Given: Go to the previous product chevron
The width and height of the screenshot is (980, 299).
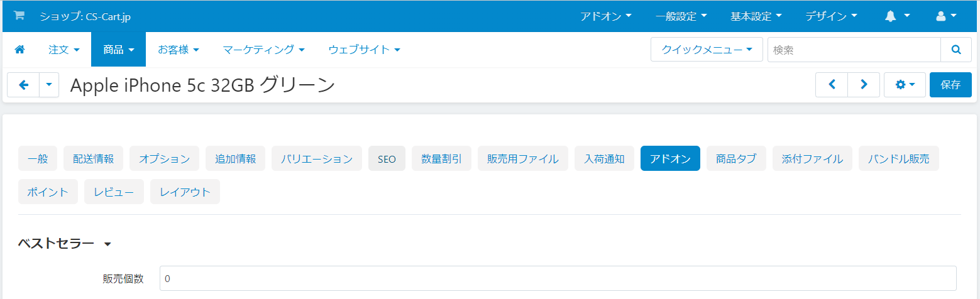Looking at the screenshot, I should click(832, 85).
